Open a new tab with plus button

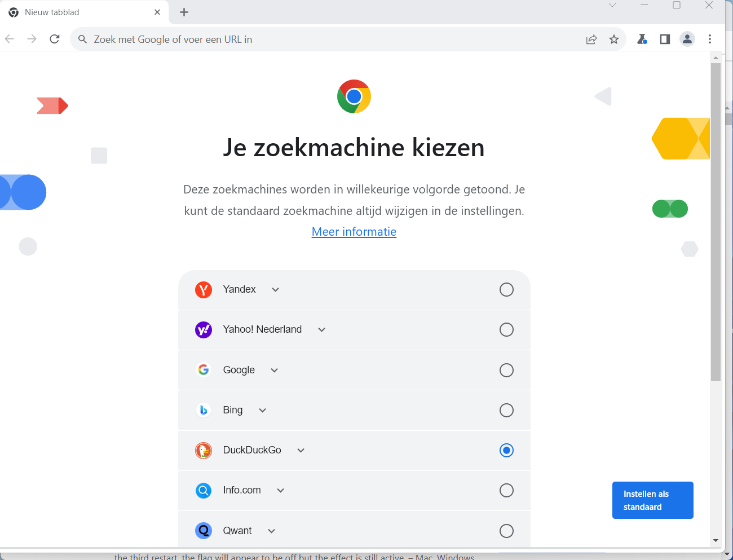pos(184,12)
